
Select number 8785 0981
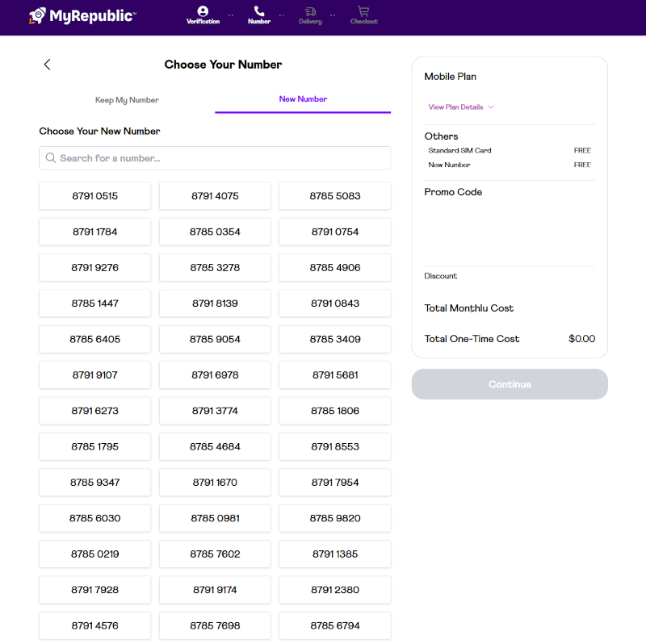pyautogui.click(x=215, y=518)
